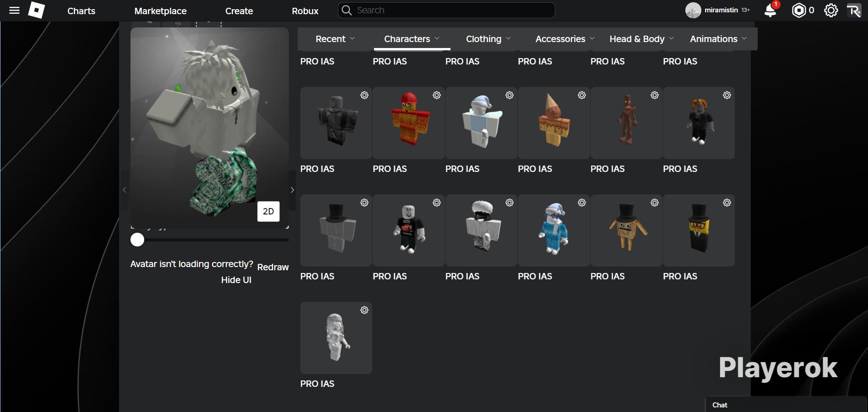The height and width of the screenshot is (412, 868).
Task: Select the cardboard box top hat character
Action: [x=626, y=230]
